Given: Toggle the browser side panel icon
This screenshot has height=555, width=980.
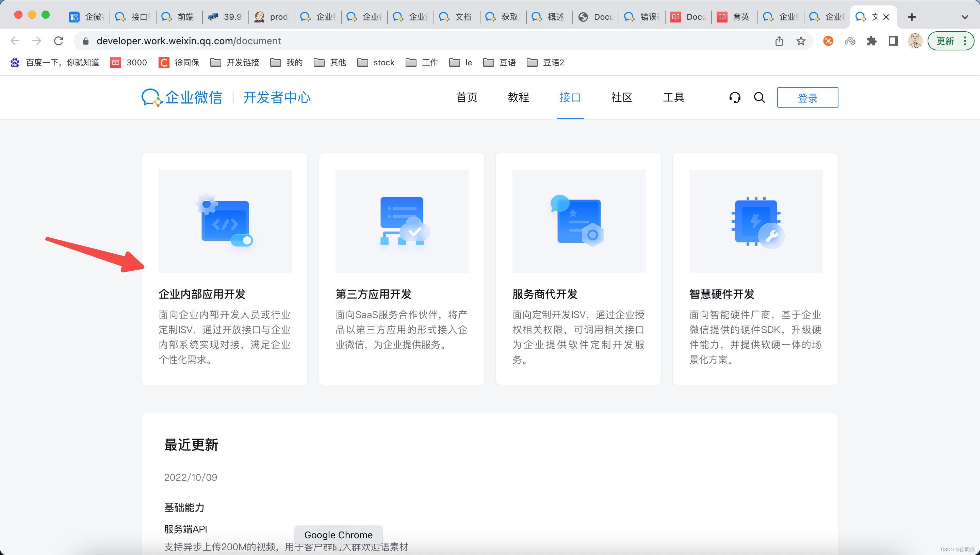Looking at the screenshot, I should coord(893,41).
